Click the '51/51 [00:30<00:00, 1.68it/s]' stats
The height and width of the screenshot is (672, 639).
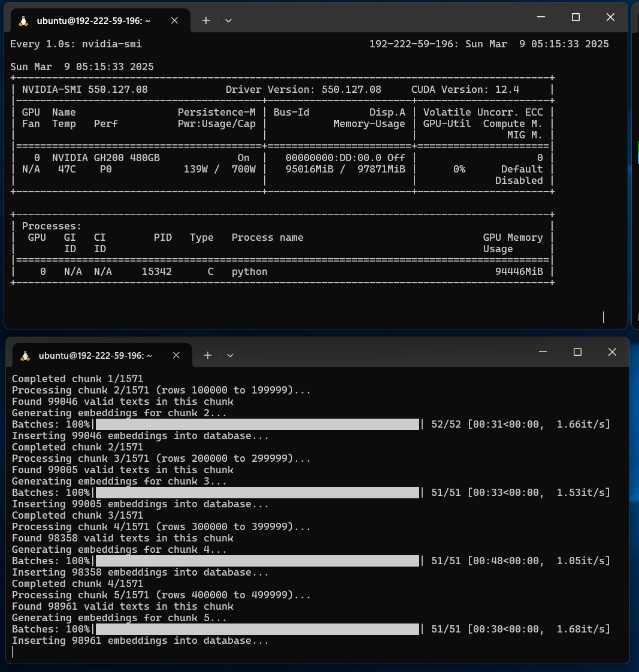[x=520, y=629]
